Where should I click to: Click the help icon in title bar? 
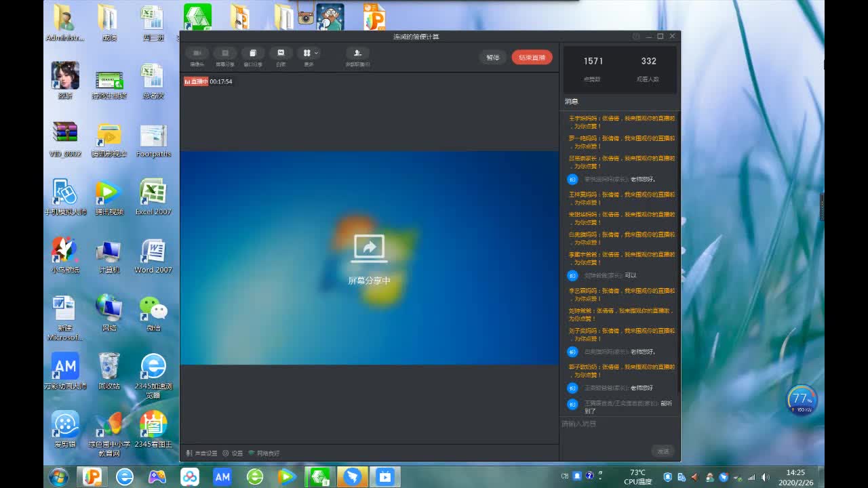click(636, 37)
